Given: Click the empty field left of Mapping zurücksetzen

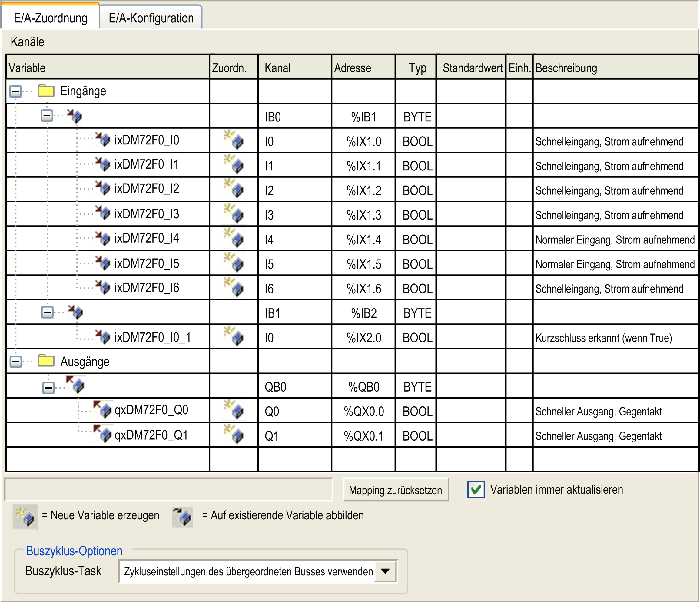Looking at the screenshot, I should click(x=169, y=489).
